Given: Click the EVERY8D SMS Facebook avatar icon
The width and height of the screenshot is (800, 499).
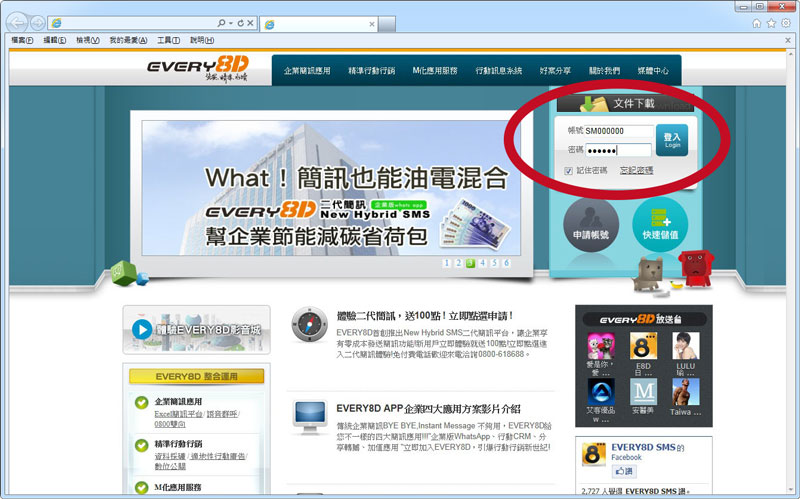Looking at the screenshot, I should point(593,454).
